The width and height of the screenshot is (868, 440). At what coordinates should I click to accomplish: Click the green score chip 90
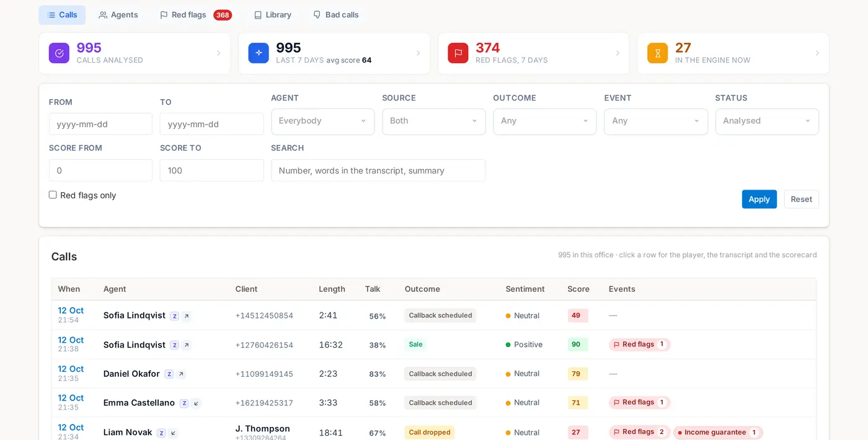pos(578,345)
